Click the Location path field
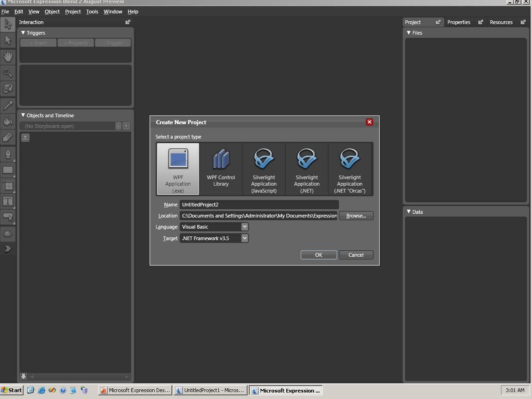 tap(258, 216)
